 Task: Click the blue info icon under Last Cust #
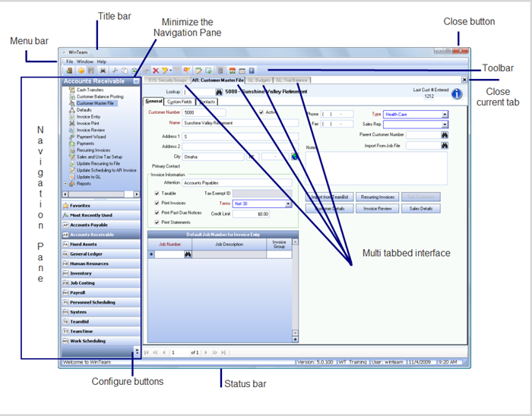pos(457,95)
